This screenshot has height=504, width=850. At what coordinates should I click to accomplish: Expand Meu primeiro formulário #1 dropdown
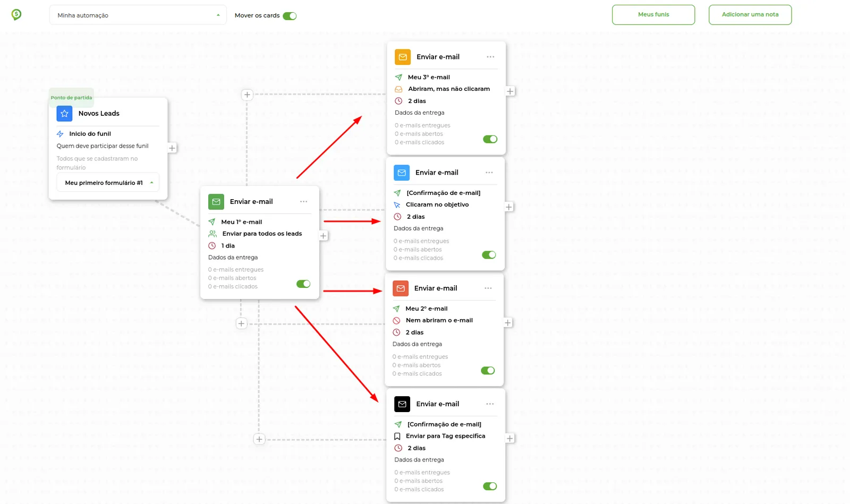click(108, 183)
